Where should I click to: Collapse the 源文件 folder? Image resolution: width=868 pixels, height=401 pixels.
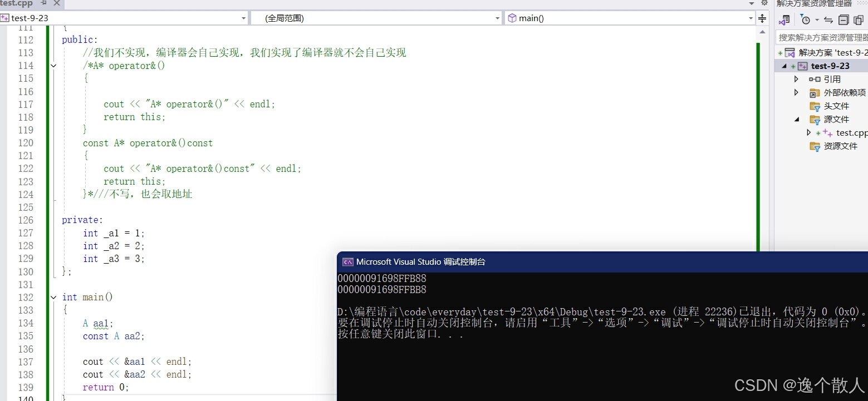click(797, 119)
